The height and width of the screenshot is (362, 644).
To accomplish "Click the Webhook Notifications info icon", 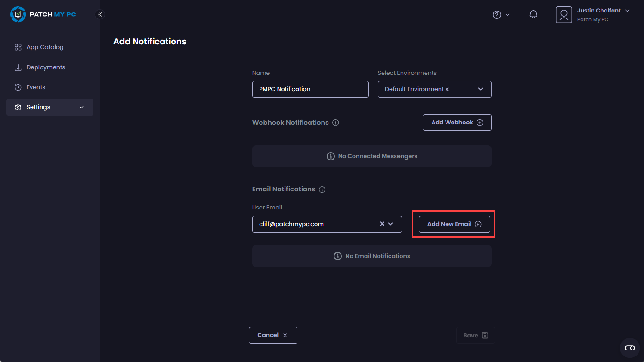I will pyautogui.click(x=335, y=123).
